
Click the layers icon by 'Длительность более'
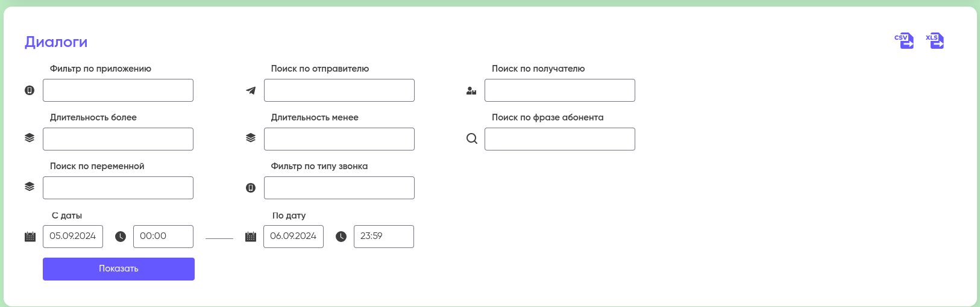pyautogui.click(x=30, y=138)
